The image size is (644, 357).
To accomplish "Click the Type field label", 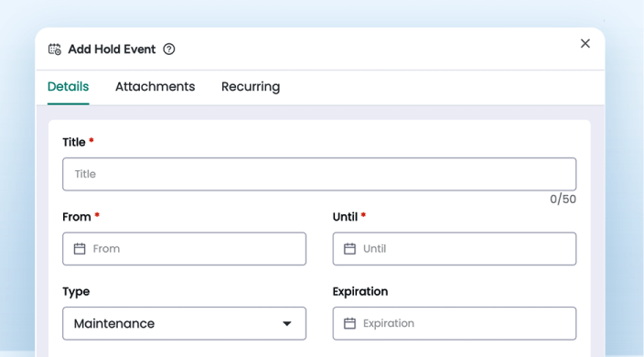I will coord(76,292).
